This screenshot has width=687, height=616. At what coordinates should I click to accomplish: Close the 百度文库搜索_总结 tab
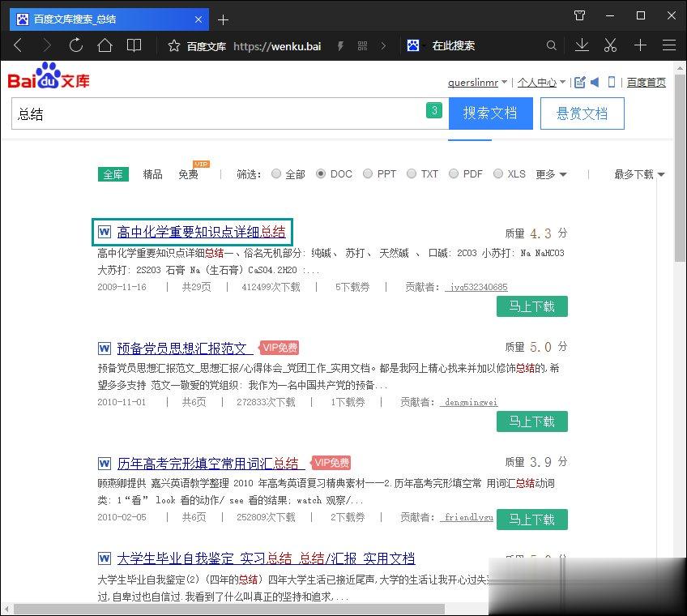[x=198, y=19]
